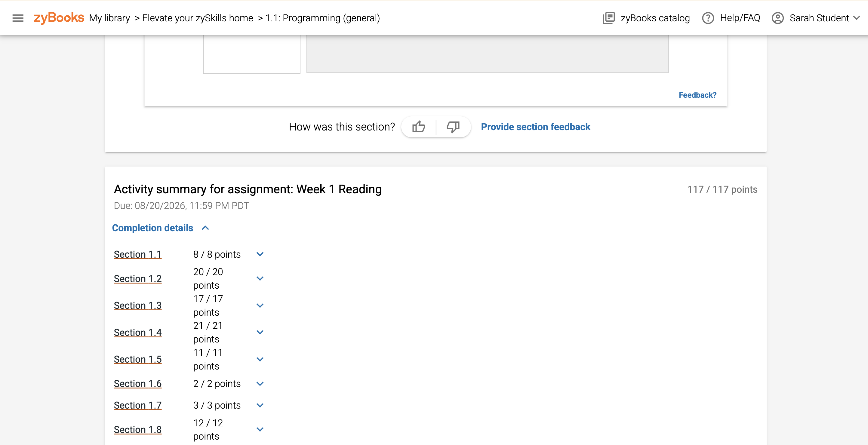868x445 pixels.
Task: Open Sarah Student account dropdown arrow
Action: click(856, 18)
